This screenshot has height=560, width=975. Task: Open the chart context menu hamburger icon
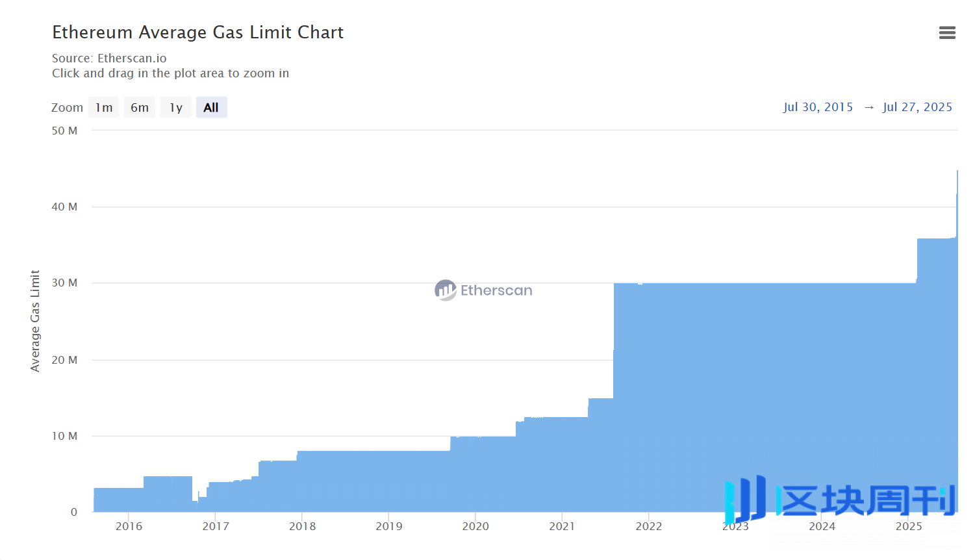click(947, 32)
